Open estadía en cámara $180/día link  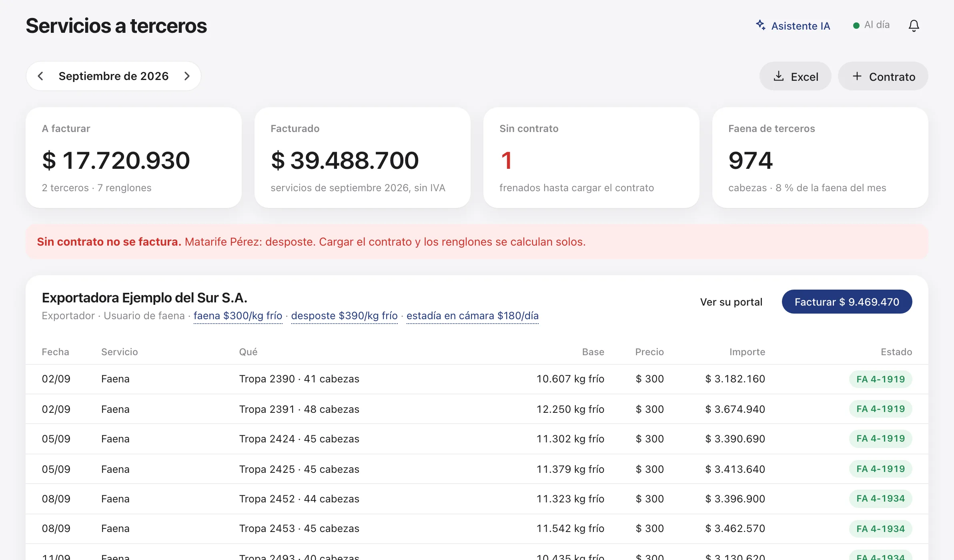[472, 316]
